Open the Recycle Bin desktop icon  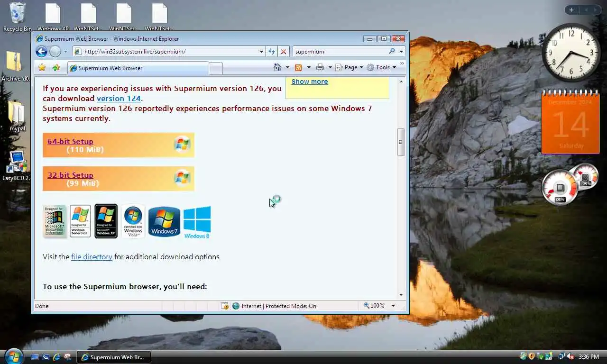point(18,17)
